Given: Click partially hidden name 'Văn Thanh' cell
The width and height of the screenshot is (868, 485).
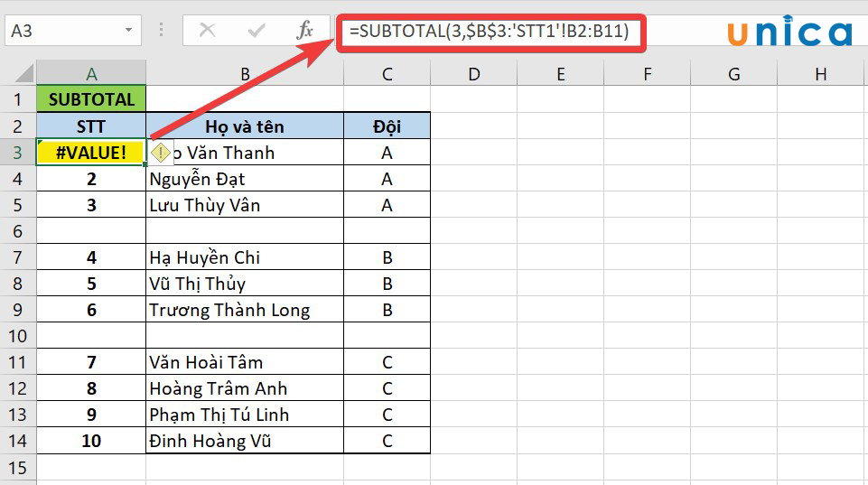Looking at the screenshot, I should click(245, 153).
